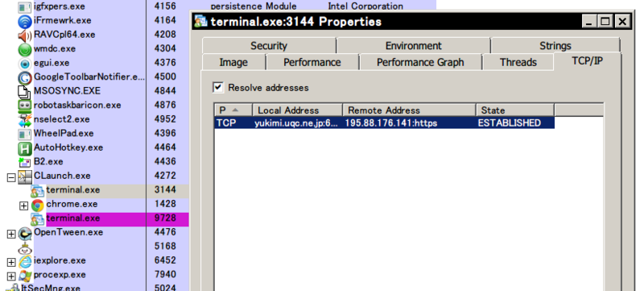Viewport: 644px width, 291px height.
Task: Click the empty connections list area
Action: click(409, 210)
